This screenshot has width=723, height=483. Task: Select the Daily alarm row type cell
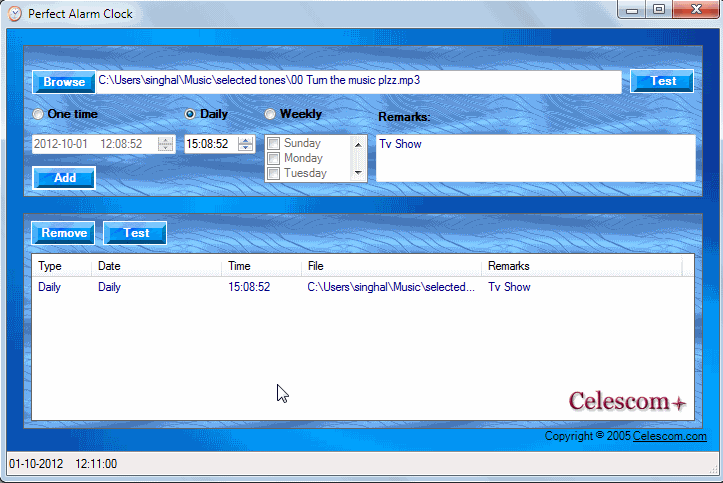click(49, 287)
